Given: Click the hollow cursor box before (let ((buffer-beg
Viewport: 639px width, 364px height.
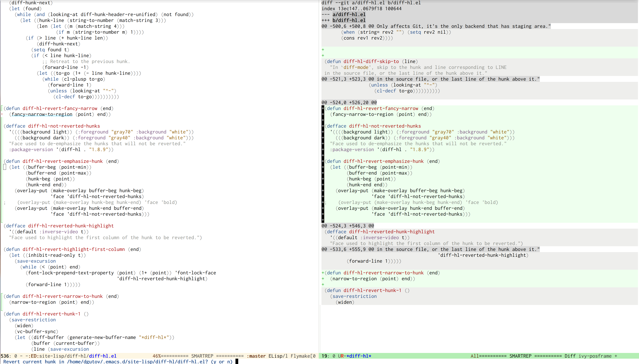Looking at the screenshot, I should pyautogui.click(x=5, y=167).
